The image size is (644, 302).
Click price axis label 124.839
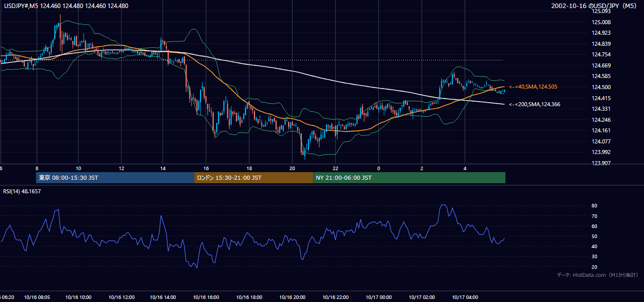tap(602, 44)
